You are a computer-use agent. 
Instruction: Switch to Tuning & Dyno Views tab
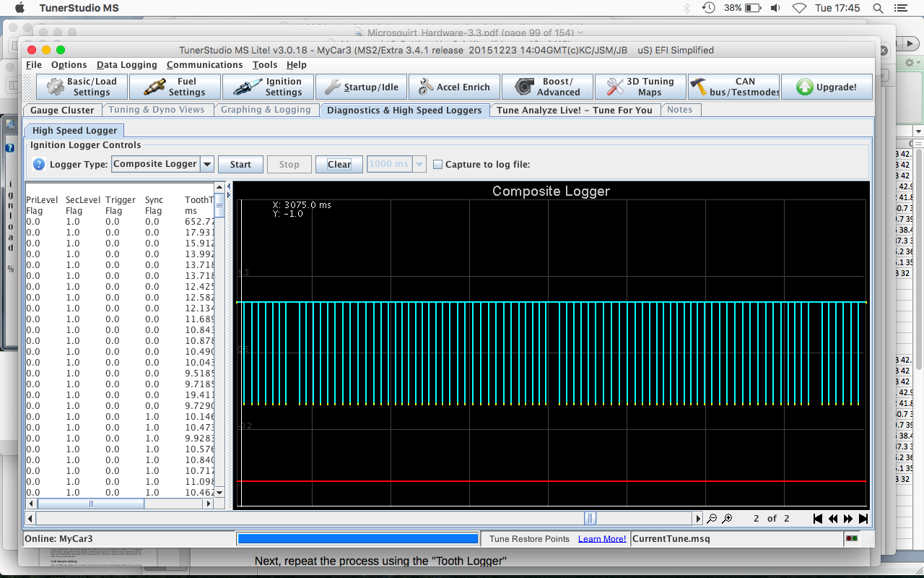[157, 110]
